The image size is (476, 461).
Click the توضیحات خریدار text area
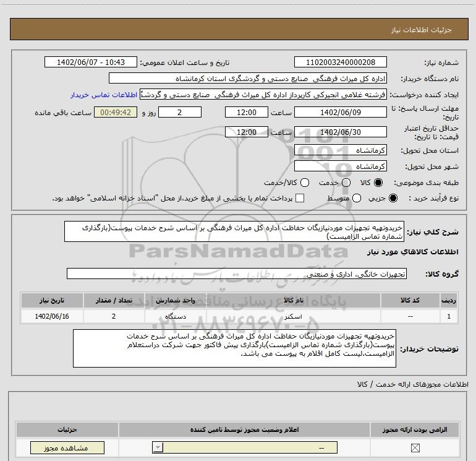point(234,348)
